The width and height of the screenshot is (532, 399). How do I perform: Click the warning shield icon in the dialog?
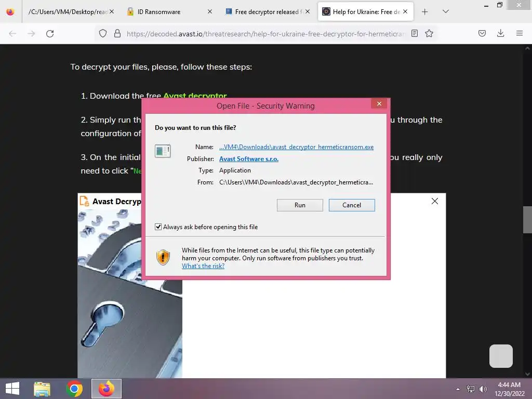coord(163,257)
